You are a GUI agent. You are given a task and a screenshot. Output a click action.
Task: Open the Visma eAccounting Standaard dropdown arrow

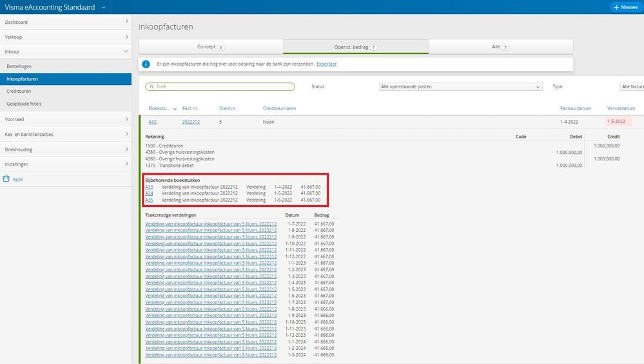(x=104, y=7)
